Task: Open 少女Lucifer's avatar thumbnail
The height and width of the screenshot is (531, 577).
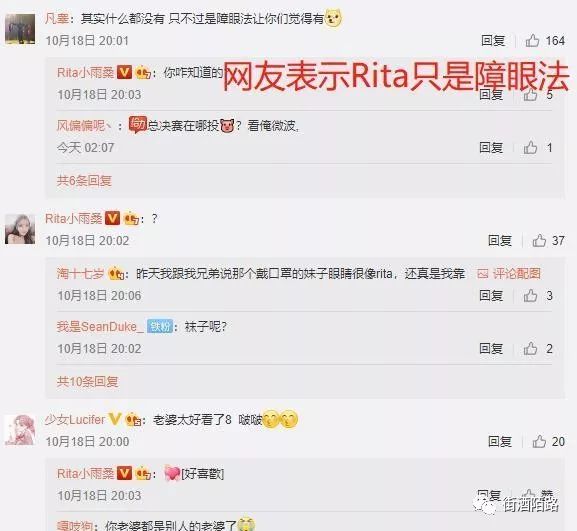Action: [x=20, y=429]
